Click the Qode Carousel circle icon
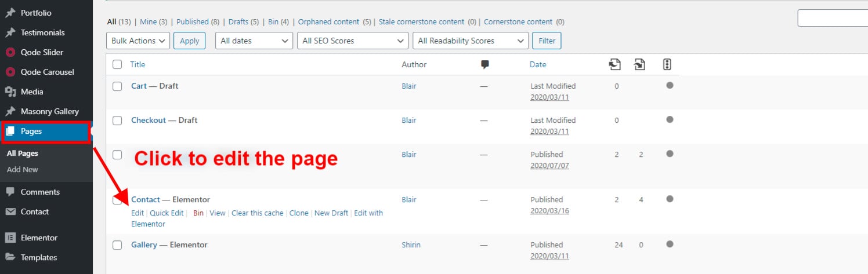Viewport: 868px width, 274px height. tap(10, 72)
